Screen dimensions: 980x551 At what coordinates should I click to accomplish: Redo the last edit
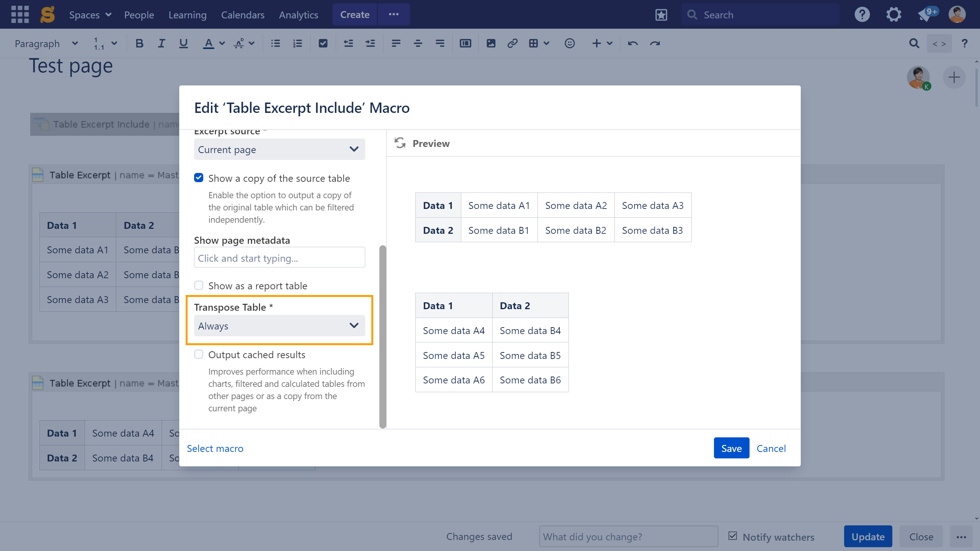[655, 43]
